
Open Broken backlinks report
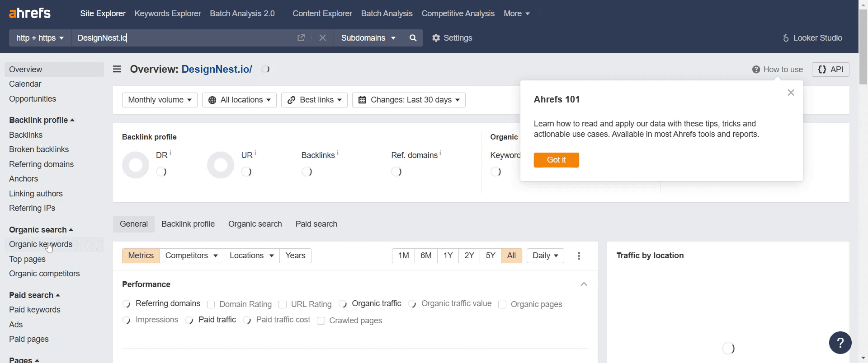click(x=39, y=149)
